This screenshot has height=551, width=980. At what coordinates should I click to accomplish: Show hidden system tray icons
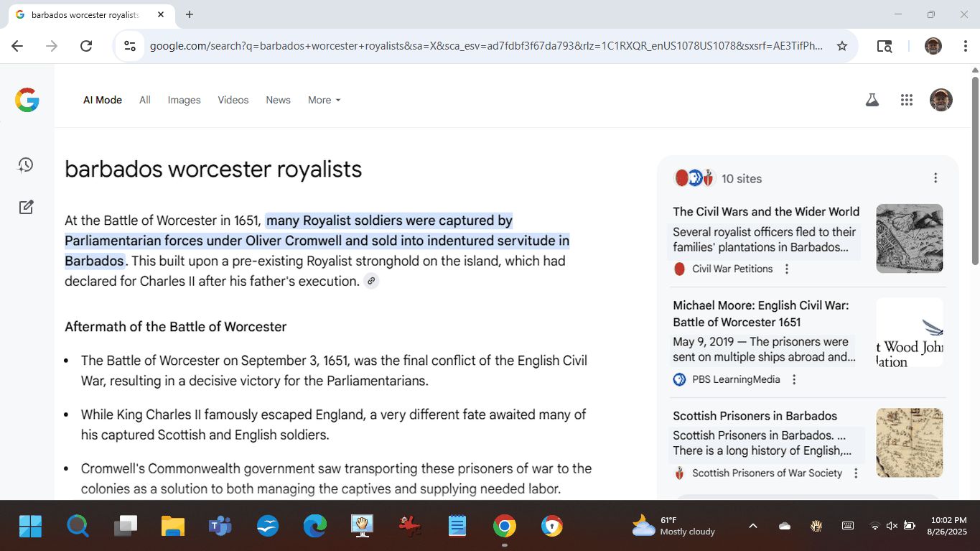pyautogui.click(x=752, y=526)
